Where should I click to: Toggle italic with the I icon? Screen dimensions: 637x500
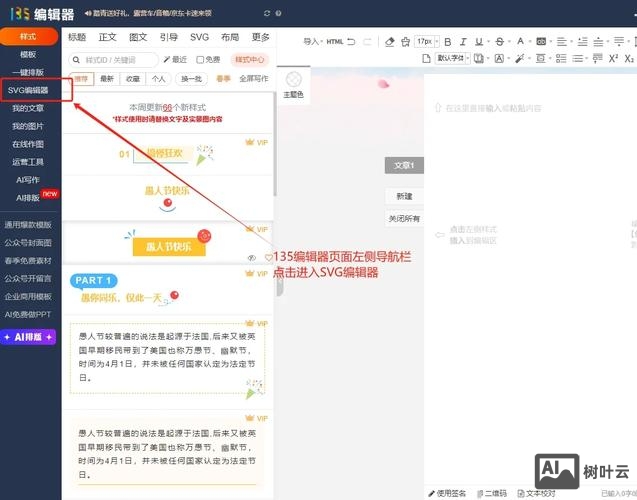(x=463, y=42)
